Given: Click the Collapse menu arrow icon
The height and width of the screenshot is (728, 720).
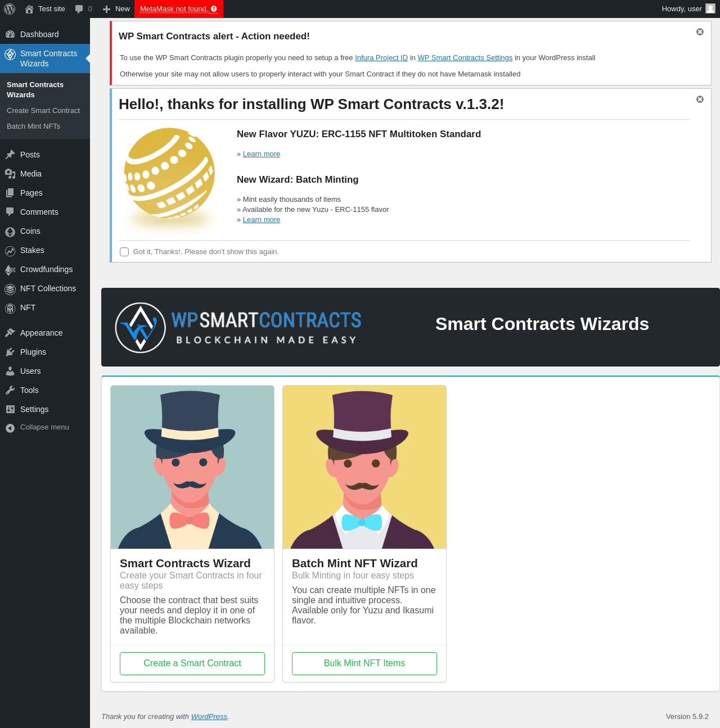Looking at the screenshot, I should [x=10, y=428].
